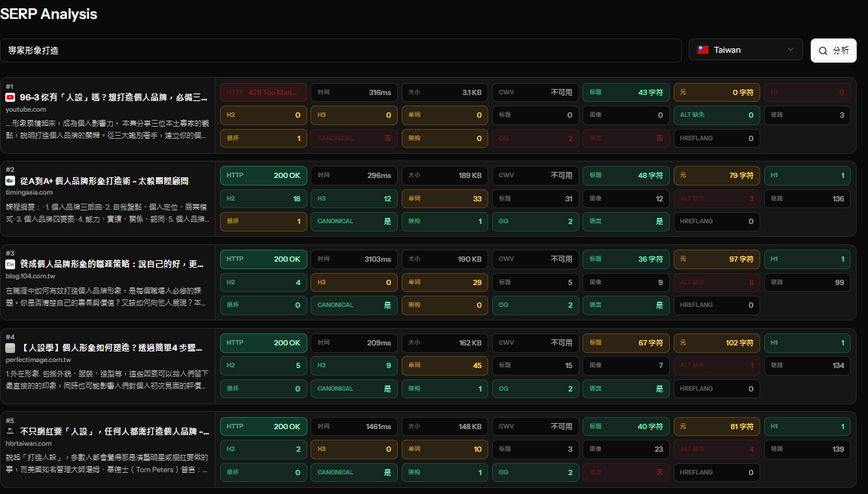Click the 81 字符 meta cell
Screen dimensions: 868x494
pos(717,426)
